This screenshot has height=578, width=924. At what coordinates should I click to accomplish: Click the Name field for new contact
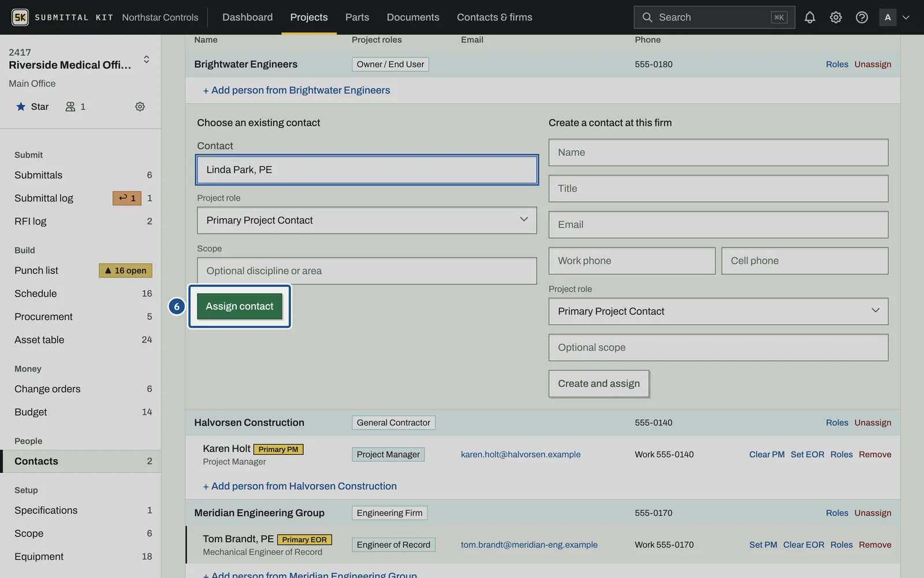pyautogui.click(x=718, y=153)
